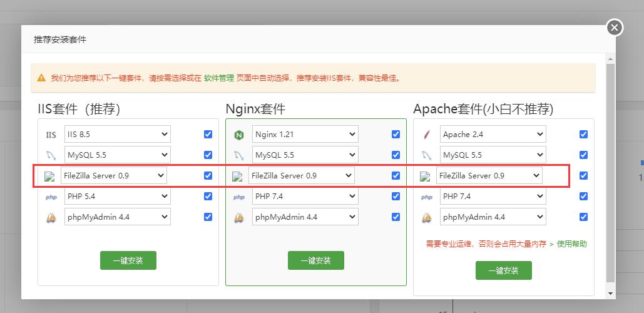
Task: Click the dialog scrollbar down arrow
Action: pos(610,294)
